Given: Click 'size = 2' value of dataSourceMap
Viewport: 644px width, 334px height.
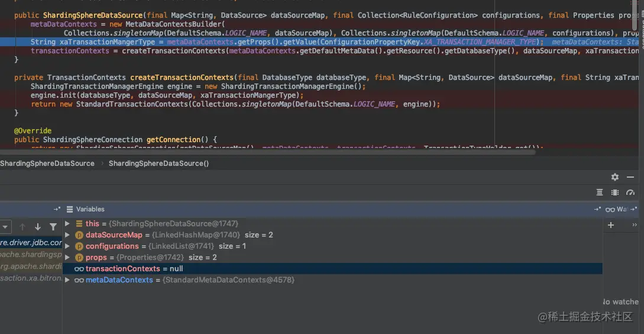Looking at the screenshot, I should [x=259, y=235].
